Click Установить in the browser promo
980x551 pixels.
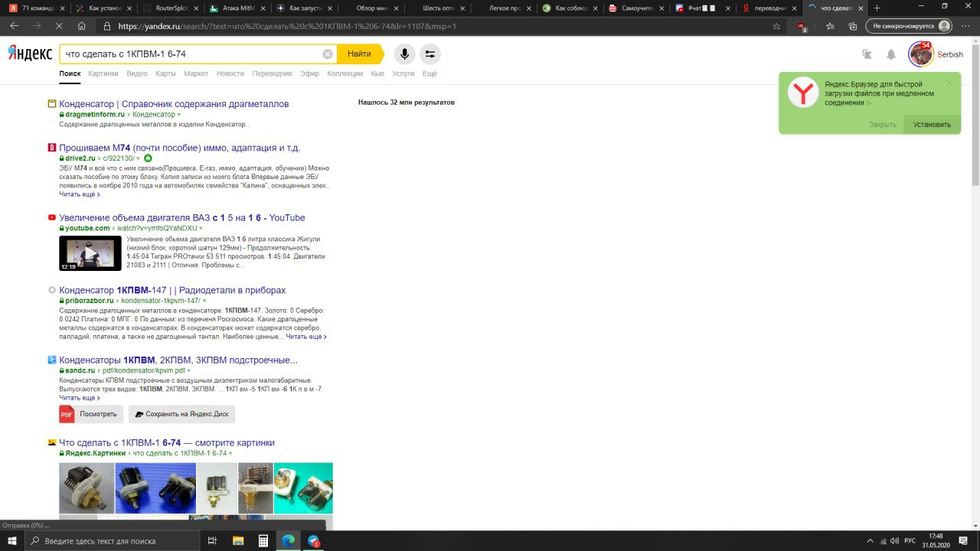pos(932,125)
